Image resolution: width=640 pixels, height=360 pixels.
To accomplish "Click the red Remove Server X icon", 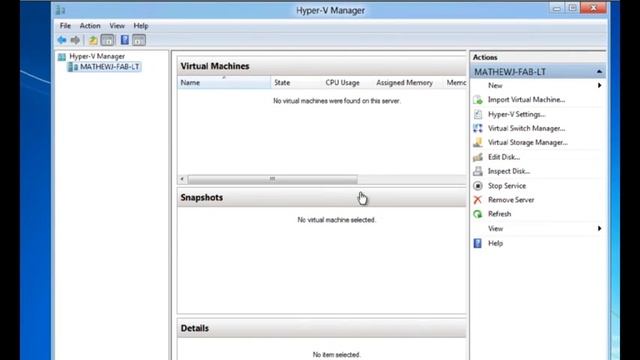I will tap(478, 200).
